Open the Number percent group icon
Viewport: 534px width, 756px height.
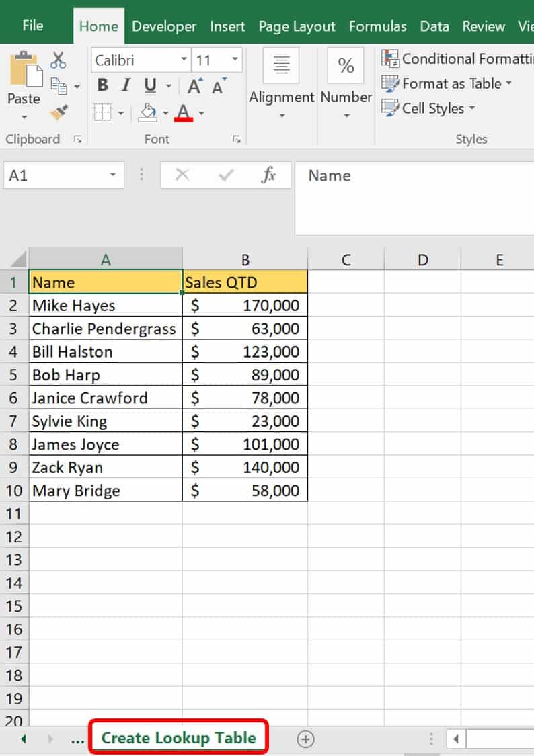[x=346, y=65]
